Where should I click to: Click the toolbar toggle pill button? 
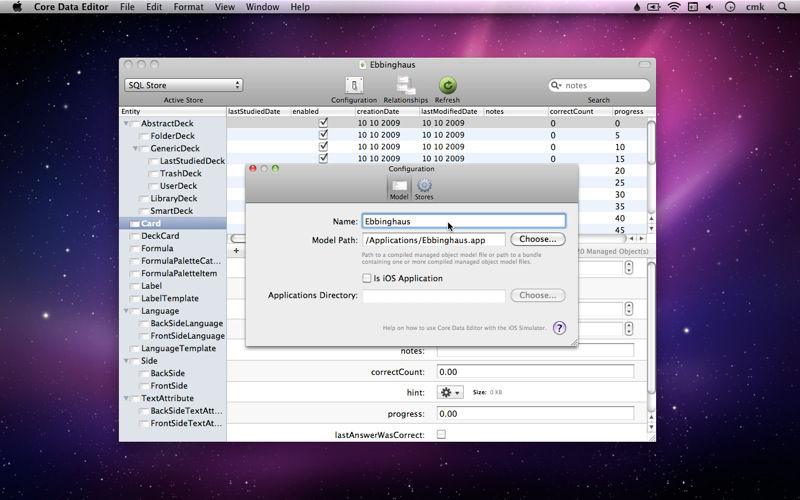[x=644, y=65]
